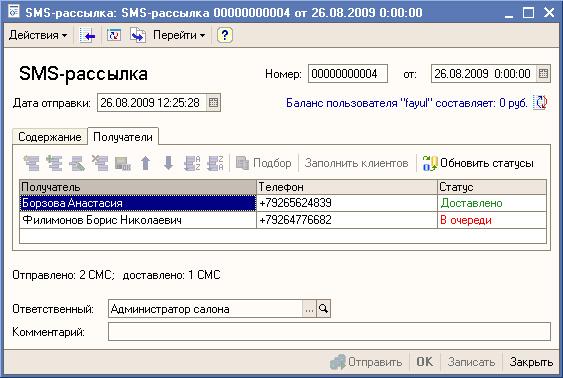Refresh the user balance with the arrows icon
This screenshot has width=563, height=378.
tap(540, 103)
